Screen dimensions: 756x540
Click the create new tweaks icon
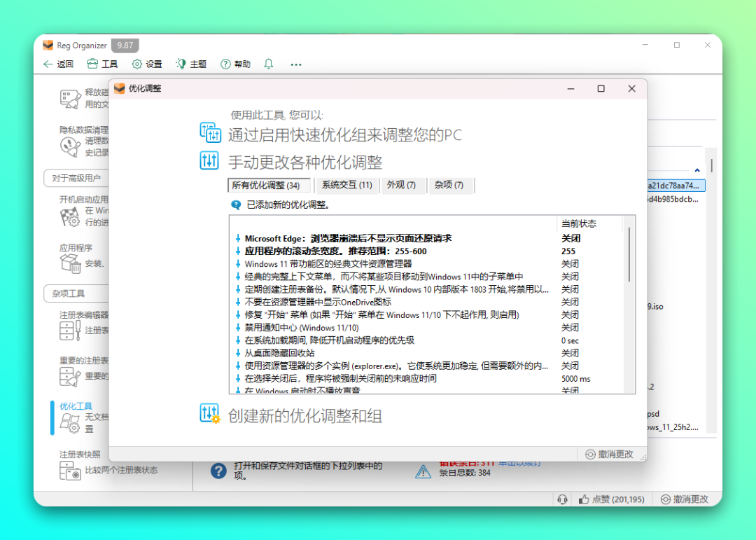[210, 414]
